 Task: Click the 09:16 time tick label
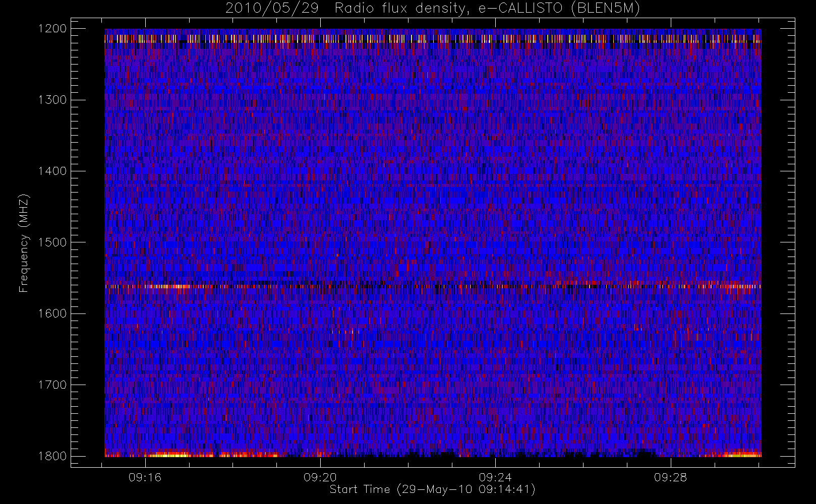tap(145, 477)
